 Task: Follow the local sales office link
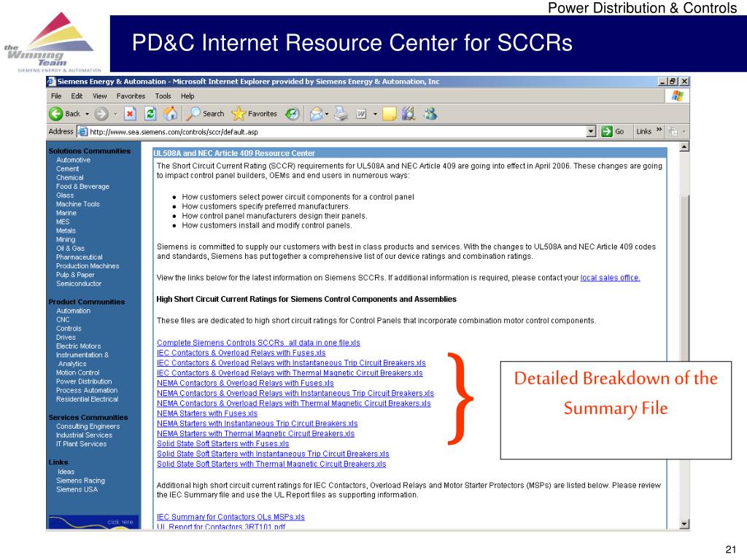coord(611,278)
